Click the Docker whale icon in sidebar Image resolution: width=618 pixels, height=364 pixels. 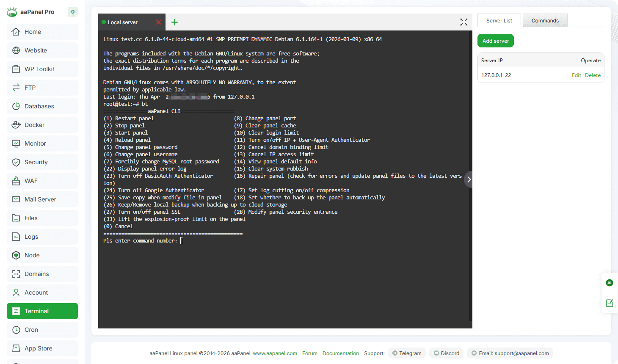coord(16,125)
